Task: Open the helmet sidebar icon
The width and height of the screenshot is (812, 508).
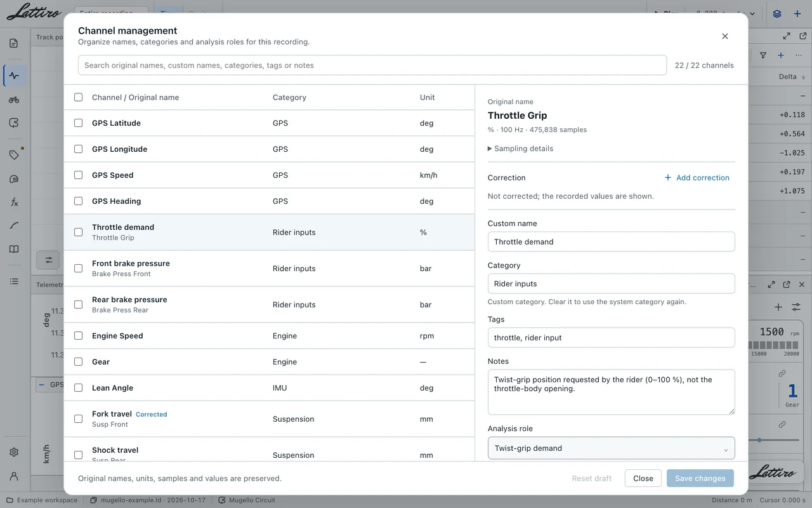Action: coord(14,179)
